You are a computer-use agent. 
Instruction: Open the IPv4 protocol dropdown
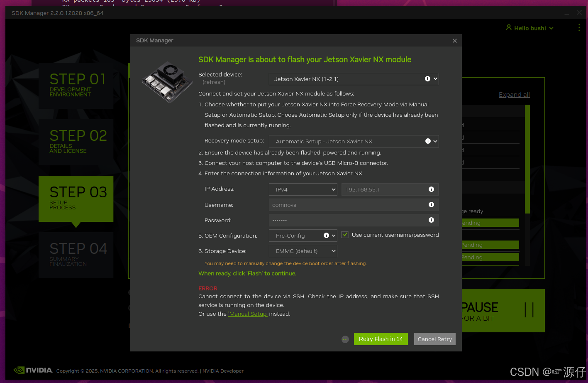pos(303,189)
